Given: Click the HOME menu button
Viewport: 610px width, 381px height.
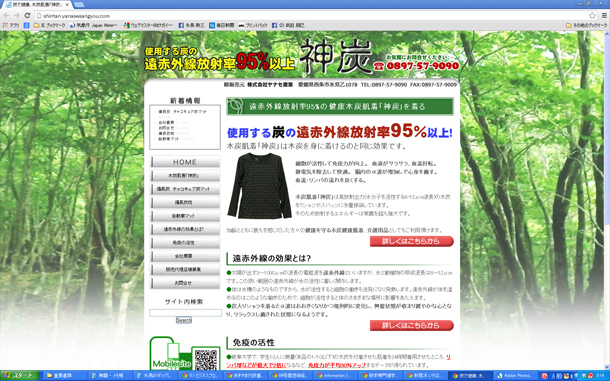Looking at the screenshot, I should pos(185,162).
